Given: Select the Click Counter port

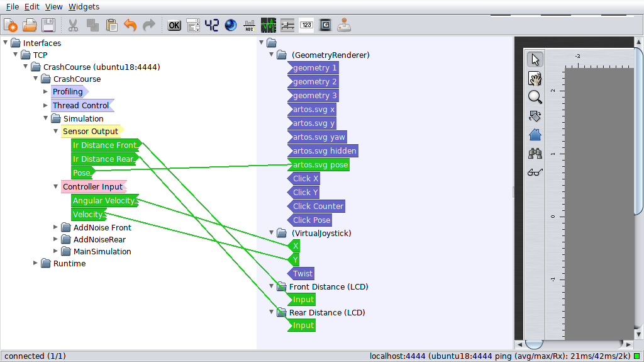Looking at the screenshot, I should [x=316, y=206].
